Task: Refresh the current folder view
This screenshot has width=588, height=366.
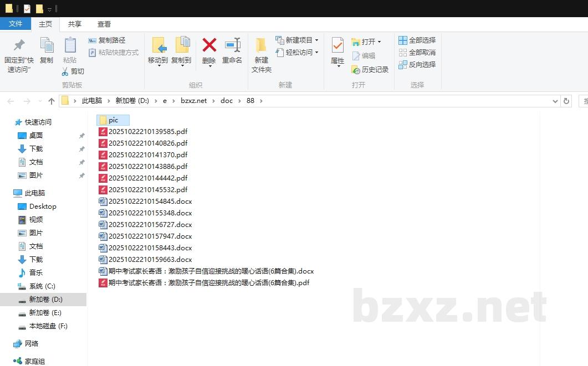Action: (x=566, y=101)
